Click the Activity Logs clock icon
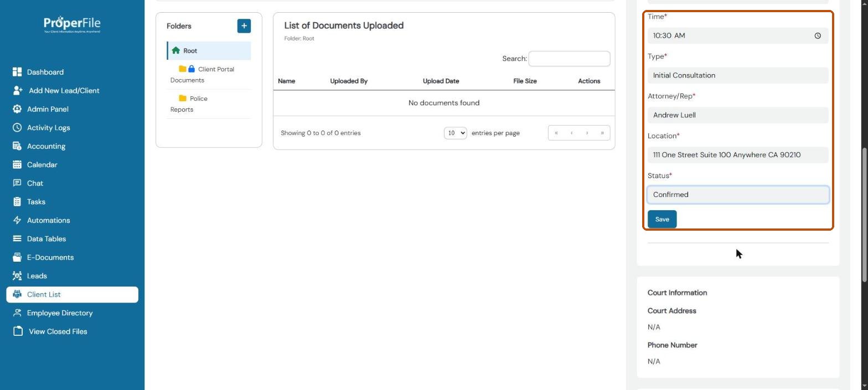Viewport: 868px width, 390px height. pyautogui.click(x=17, y=127)
